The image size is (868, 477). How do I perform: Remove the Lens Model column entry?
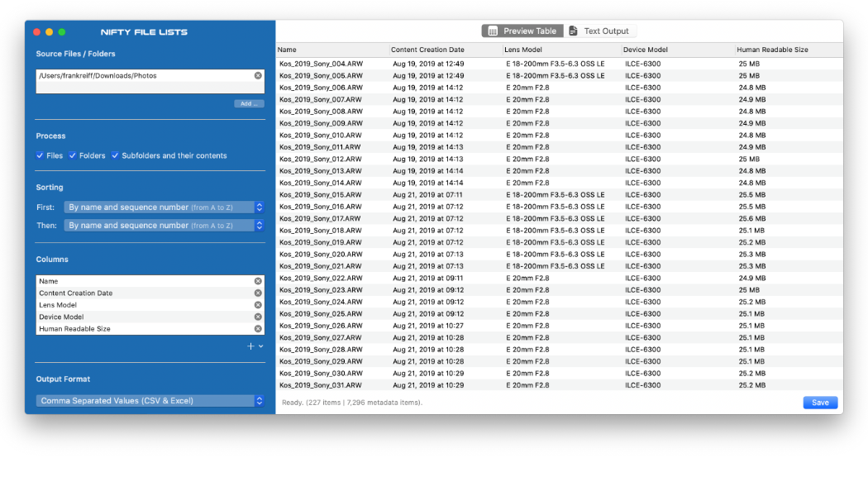point(258,305)
